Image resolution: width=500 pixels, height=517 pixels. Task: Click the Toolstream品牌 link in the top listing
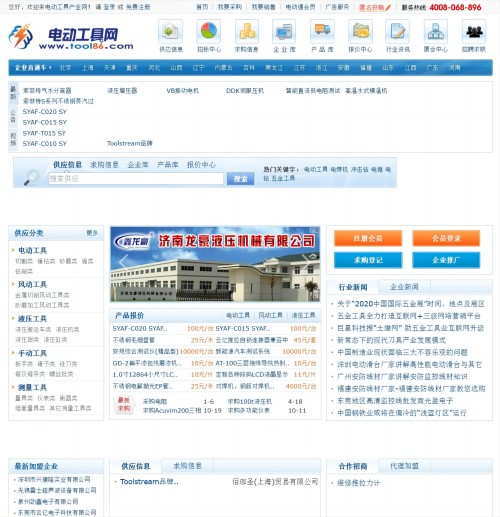tap(130, 143)
